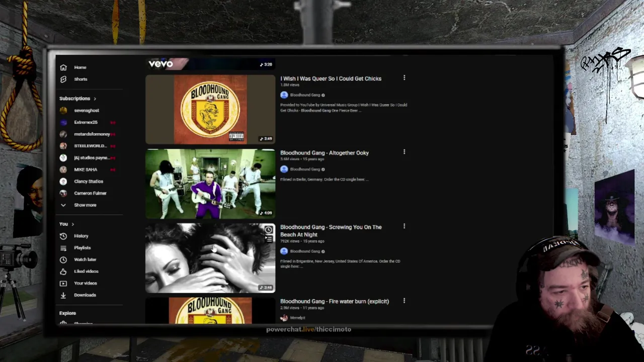
Task: Click Bloodhound Gang avatar under Screwing You On The Beach
Action: (284, 251)
